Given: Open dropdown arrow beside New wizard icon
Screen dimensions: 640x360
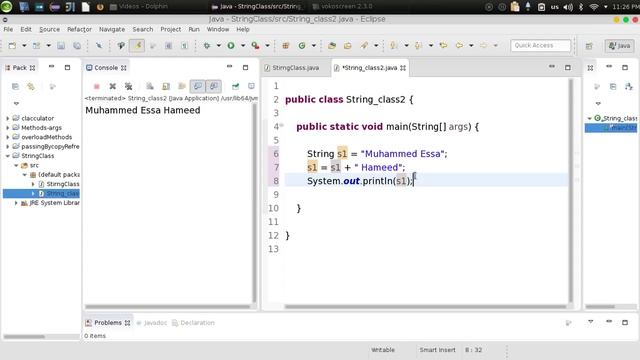Looking at the screenshot, I should pyautogui.click(x=24, y=46).
